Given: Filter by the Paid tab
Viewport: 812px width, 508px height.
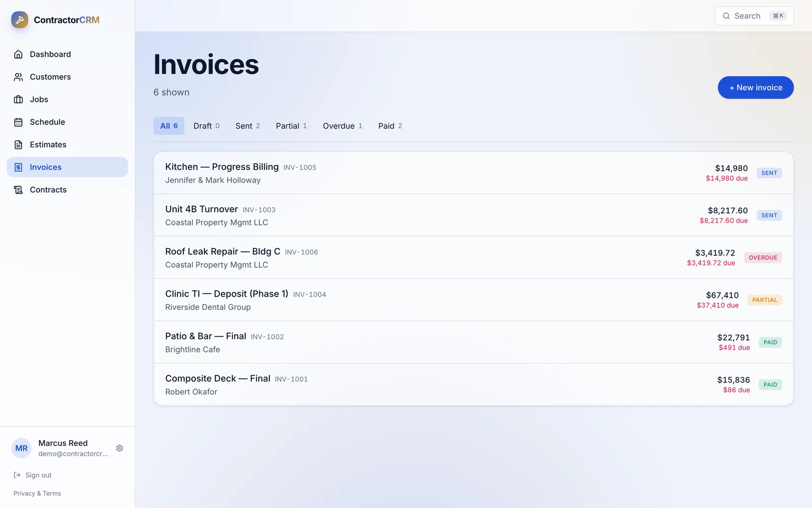Looking at the screenshot, I should pos(390,126).
